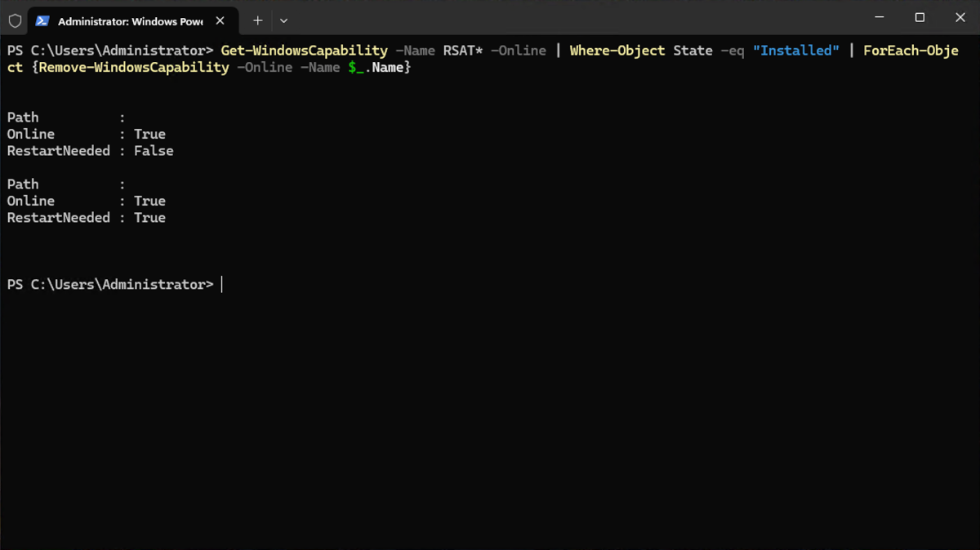Click the RSAT* argument in command
This screenshot has height=550, width=980.
pyautogui.click(x=463, y=51)
